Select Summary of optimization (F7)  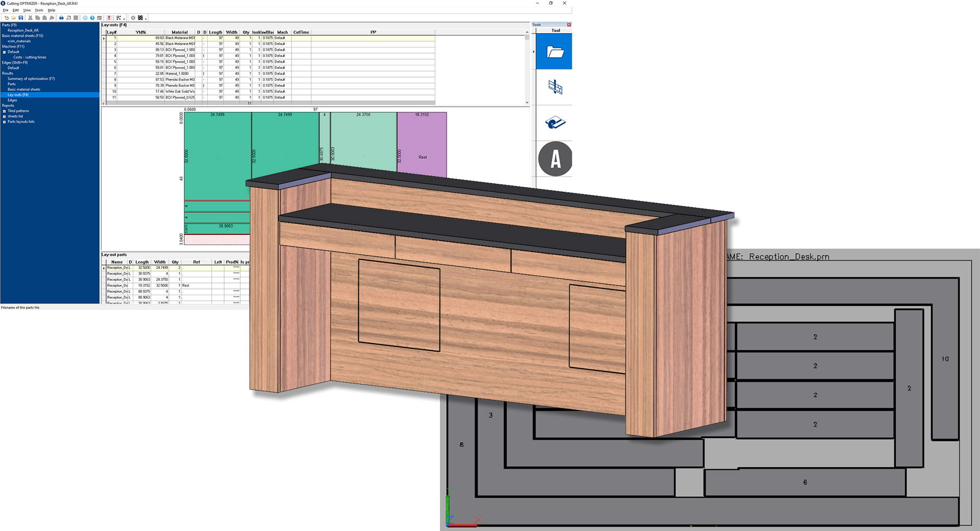click(31, 79)
